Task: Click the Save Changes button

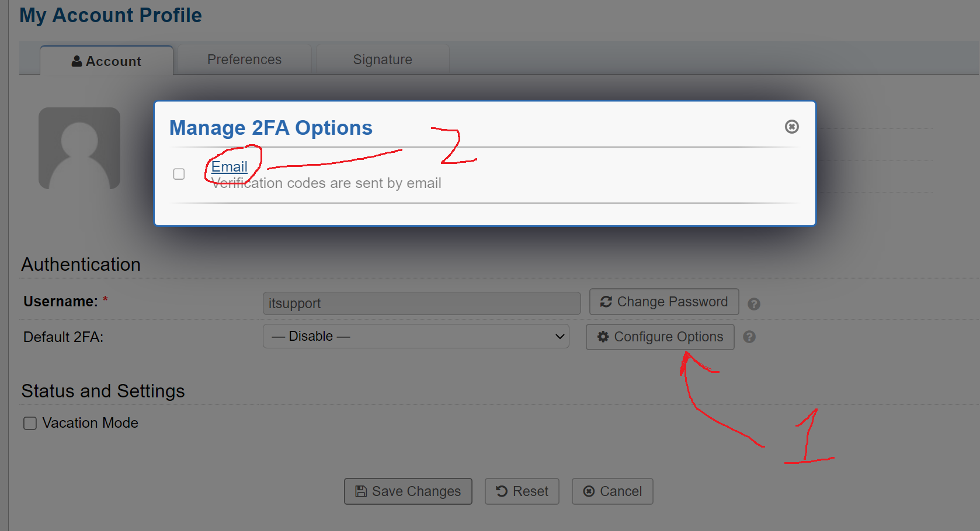Action: pos(408,491)
